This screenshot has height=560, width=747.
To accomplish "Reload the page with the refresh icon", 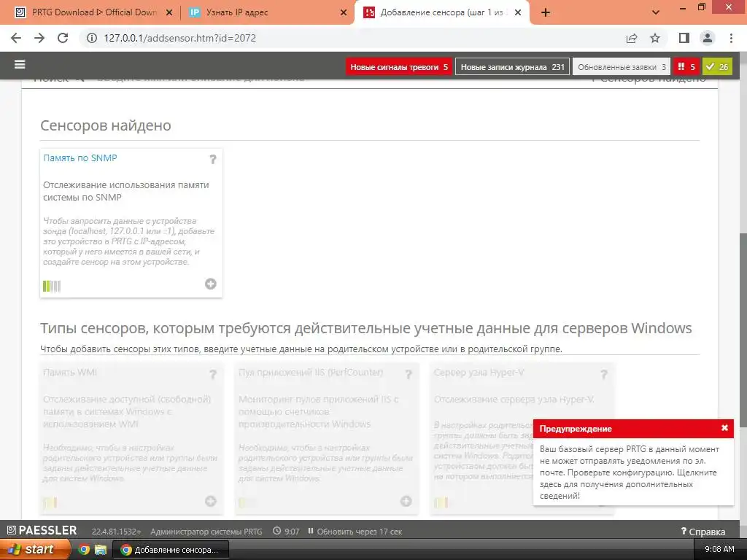I will tap(63, 38).
